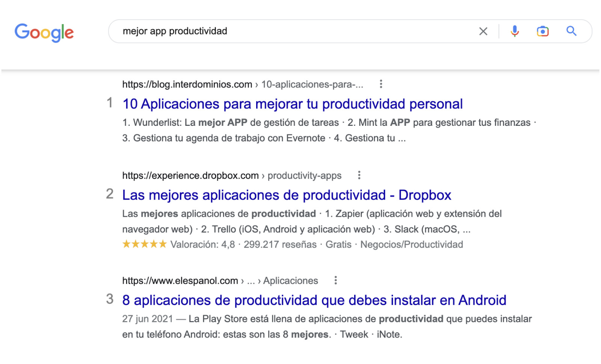601x364 pixels.
Task: Click the "27 jun 2021" snippet text
Action: (147, 319)
